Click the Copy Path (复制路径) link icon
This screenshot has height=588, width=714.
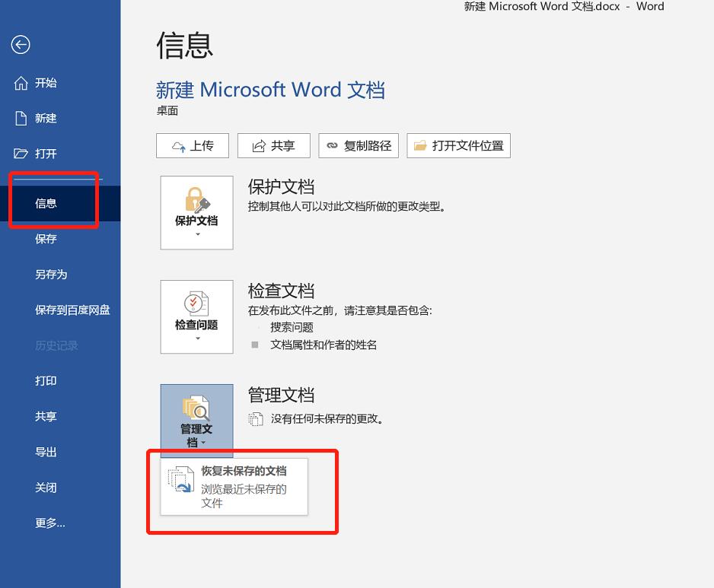pyautogui.click(x=332, y=145)
